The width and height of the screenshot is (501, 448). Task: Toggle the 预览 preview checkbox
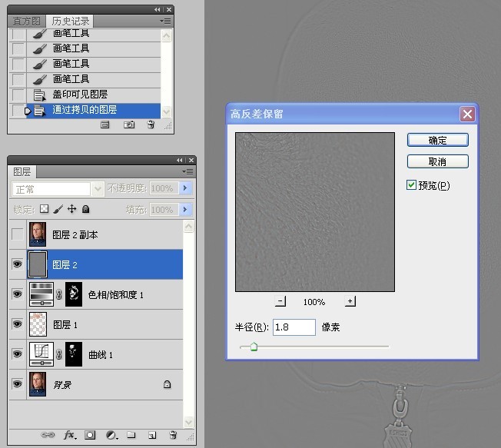(412, 185)
